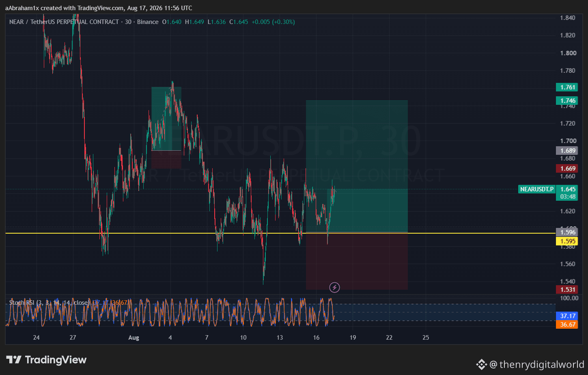Click the 16 date label on time axis
Image resolution: width=588 pixels, height=375 pixels.
click(317, 338)
